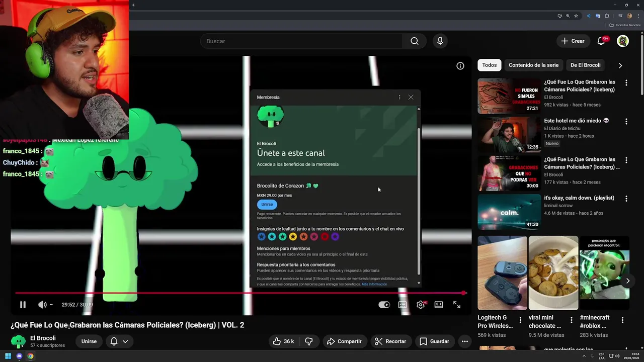Toggle the autoplay switch in the player
The height and width of the screenshot is (362, 644).
click(384, 305)
